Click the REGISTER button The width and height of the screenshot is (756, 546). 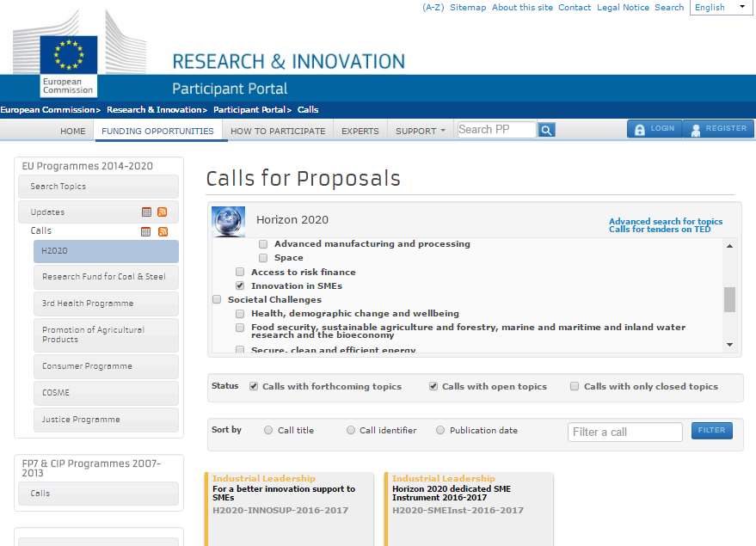(x=718, y=129)
